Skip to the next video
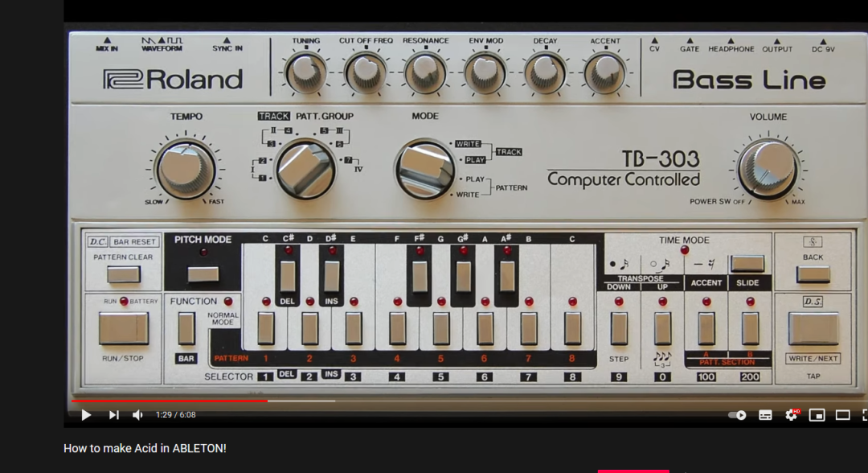Viewport: 868px width, 473px height. 113,415
